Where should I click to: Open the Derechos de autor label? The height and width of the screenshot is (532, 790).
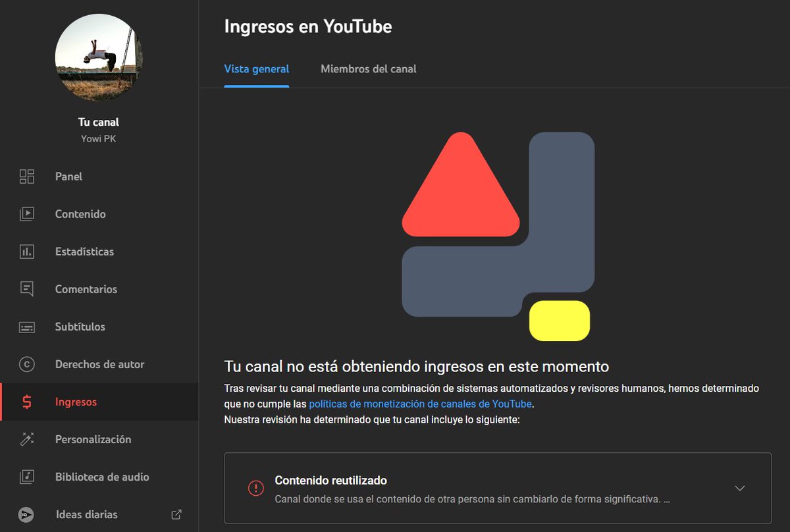[x=100, y=364]
